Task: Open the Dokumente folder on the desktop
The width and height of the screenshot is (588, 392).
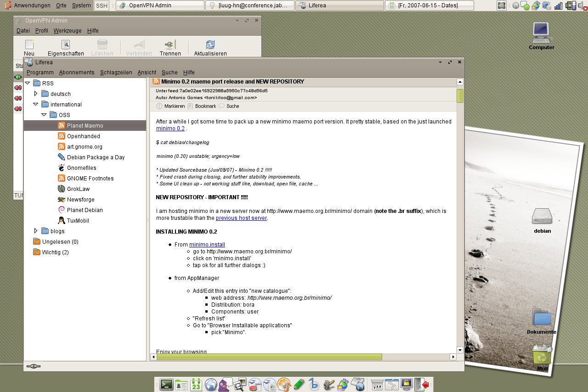Action: coord(542,321)
